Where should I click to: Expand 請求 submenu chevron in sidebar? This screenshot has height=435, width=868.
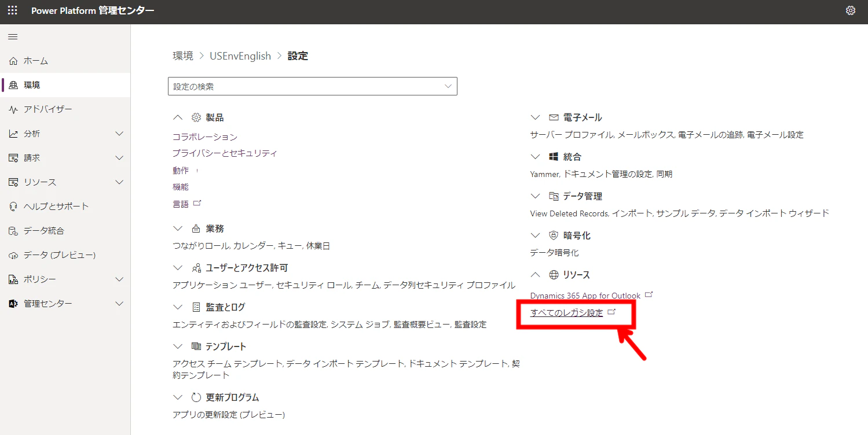click(119, 158)
